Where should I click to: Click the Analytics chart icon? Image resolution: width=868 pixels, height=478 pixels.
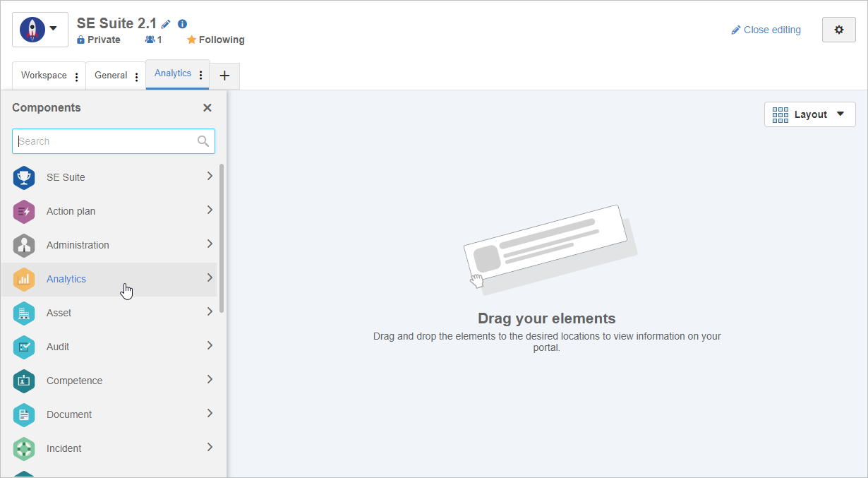[24, 279]
